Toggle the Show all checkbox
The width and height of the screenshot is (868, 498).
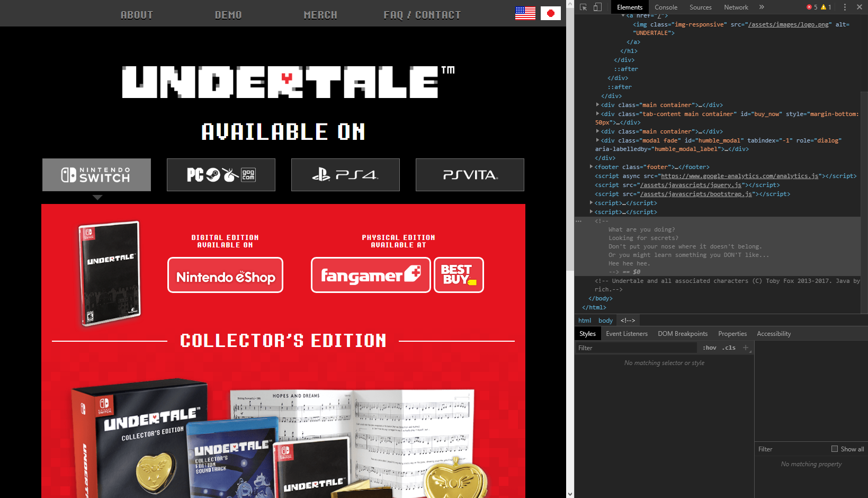(835, 449)
